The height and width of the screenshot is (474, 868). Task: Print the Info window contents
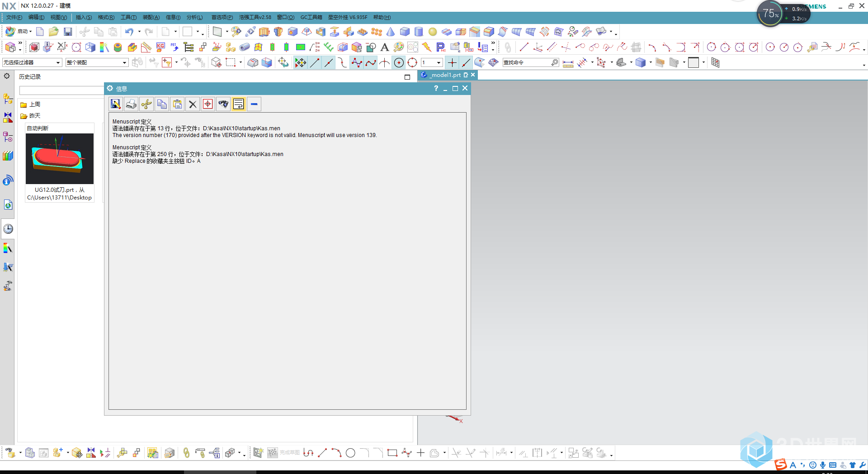point(131,104)
